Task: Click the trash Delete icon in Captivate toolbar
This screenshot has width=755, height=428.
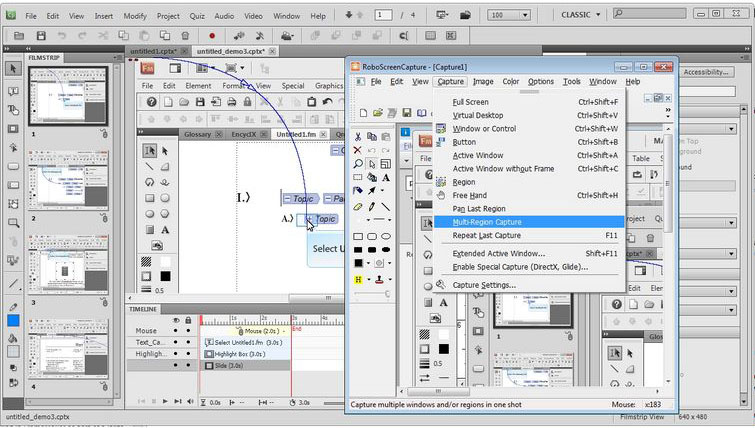Action: tap(185, 36)
